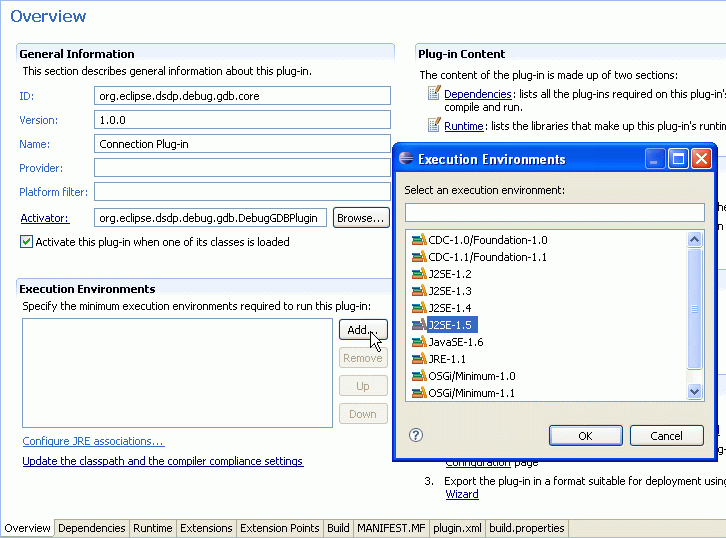This screenshot has width=726, height=538.
Task: Click the JRE-1.1 library icon
Action: [x=419, y=359]
